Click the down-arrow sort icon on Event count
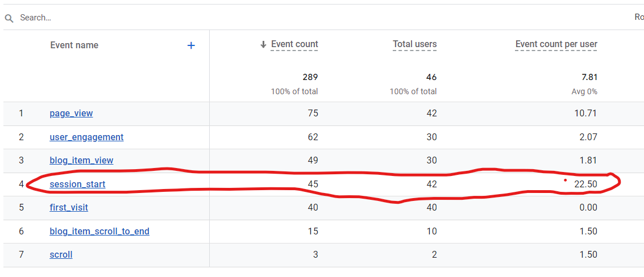 tap(263, 45)
